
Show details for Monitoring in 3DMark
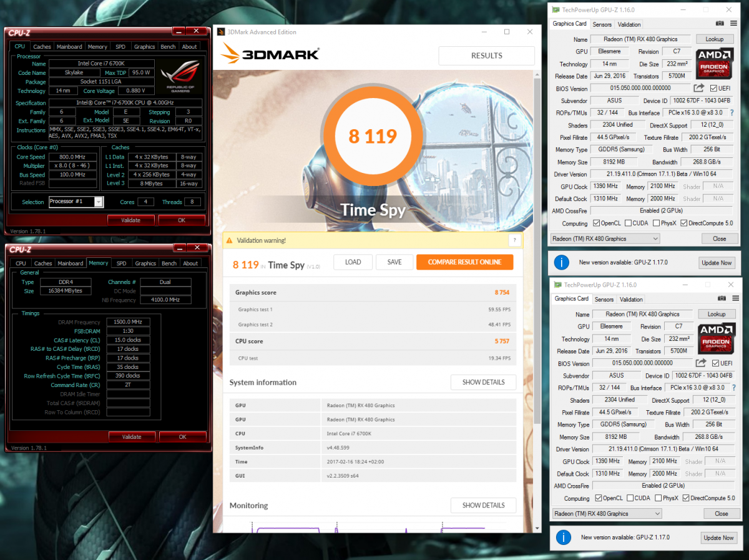(484, 505)
